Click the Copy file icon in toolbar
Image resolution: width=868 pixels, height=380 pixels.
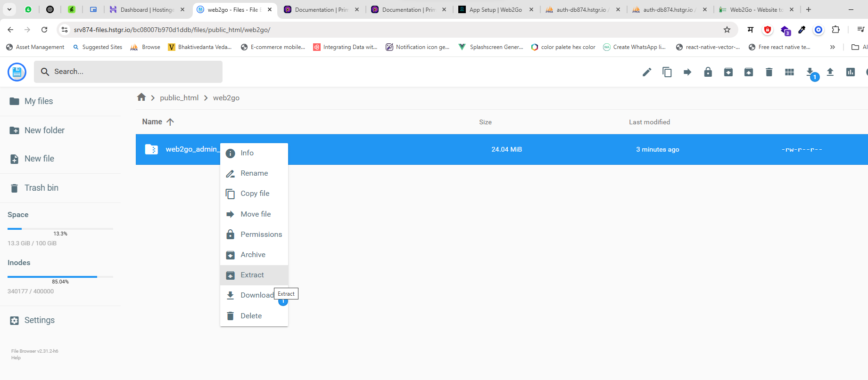[x=667, y=72]
